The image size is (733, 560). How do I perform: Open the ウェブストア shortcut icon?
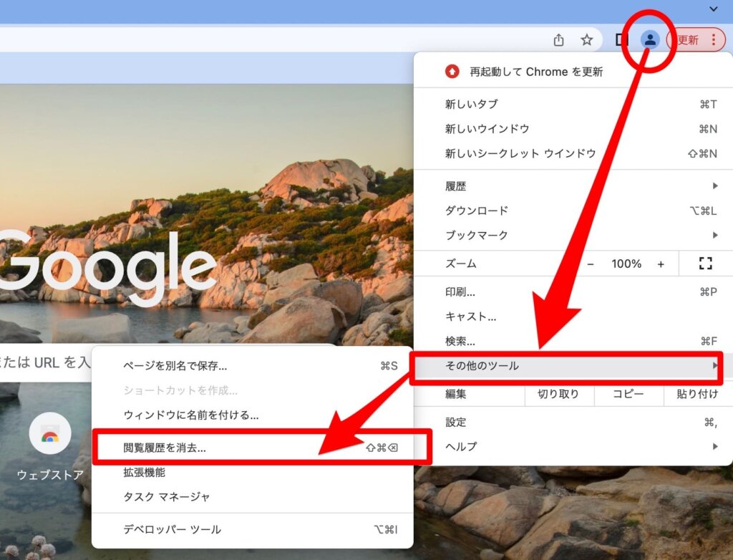(x=50, y=434)
